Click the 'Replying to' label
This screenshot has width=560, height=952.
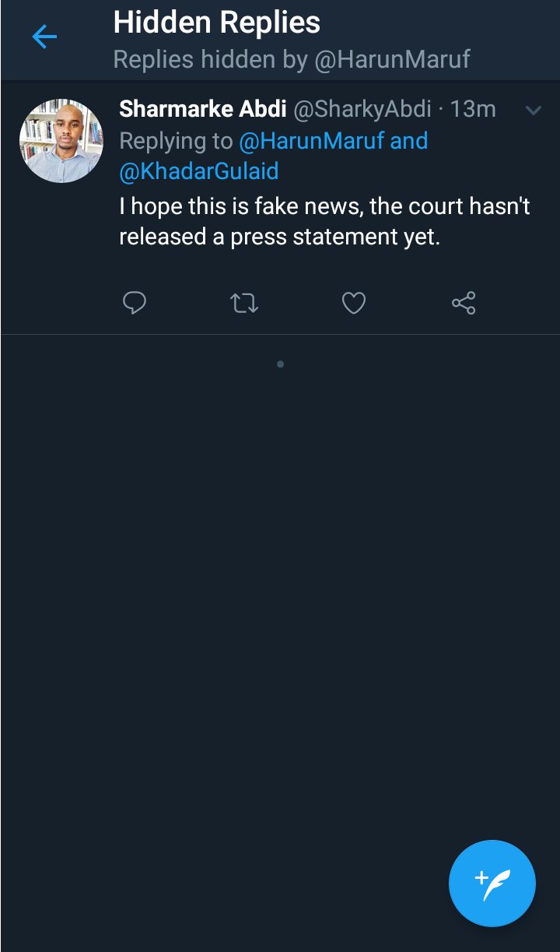click(176, 141)
